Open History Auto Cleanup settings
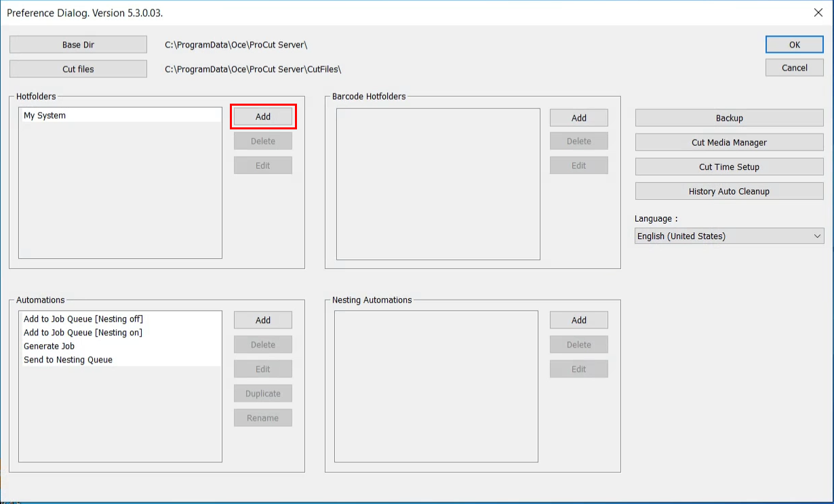834x504 pixels. pos(729,191)
